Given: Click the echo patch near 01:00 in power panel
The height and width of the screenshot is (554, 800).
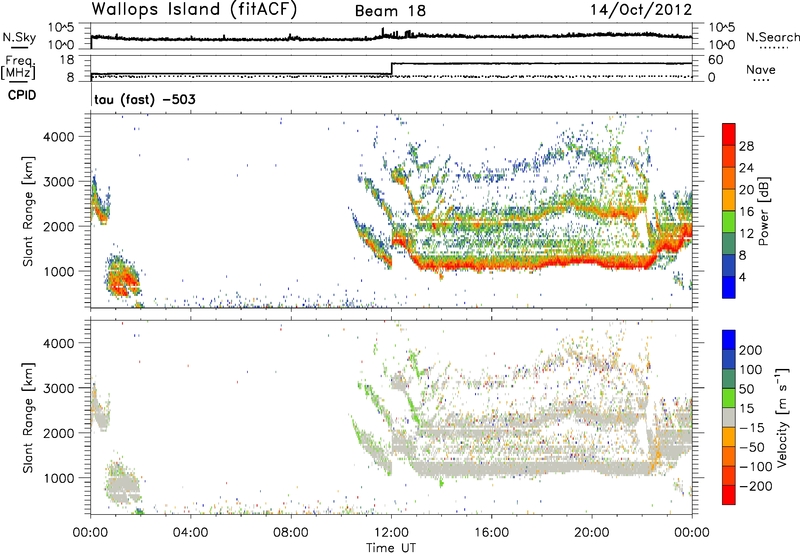Looking at the screenshot, I should click(122, 278).
